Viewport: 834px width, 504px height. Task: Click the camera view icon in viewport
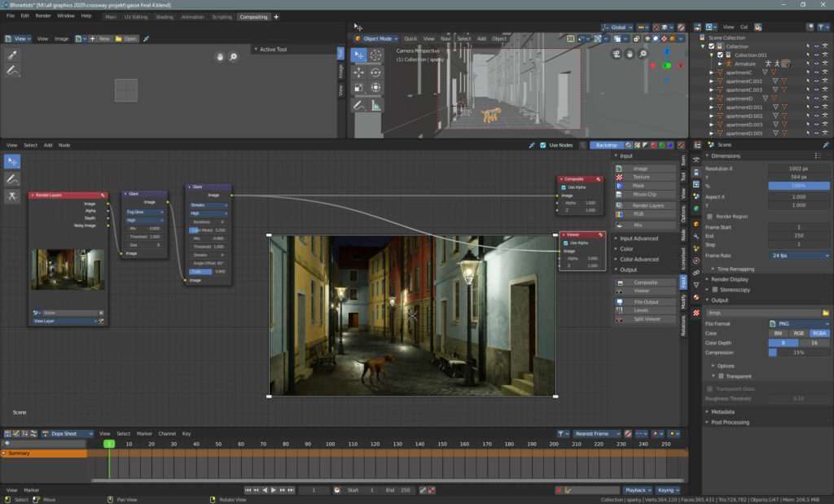617,55
